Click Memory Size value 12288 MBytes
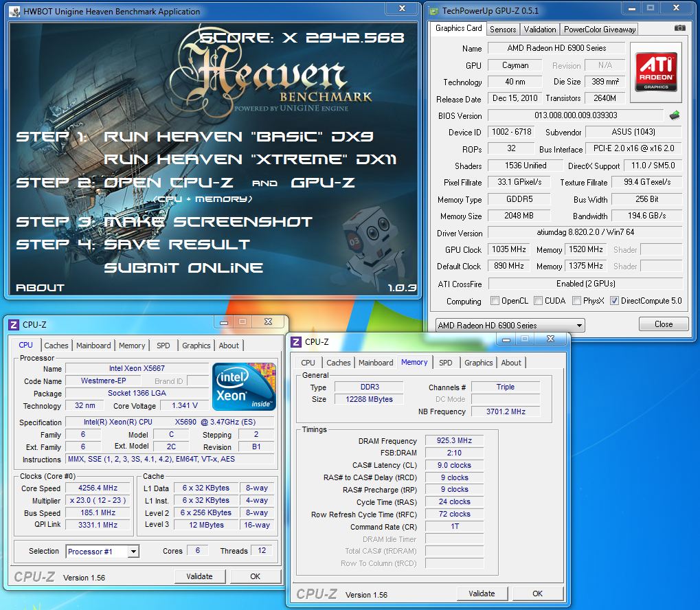Viewport: 700px width, 610px height. (369, 399)
